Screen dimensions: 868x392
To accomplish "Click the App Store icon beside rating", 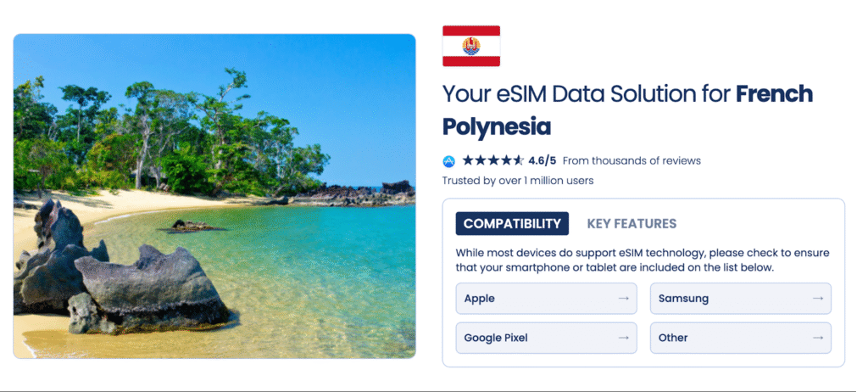I will (449, 160).
